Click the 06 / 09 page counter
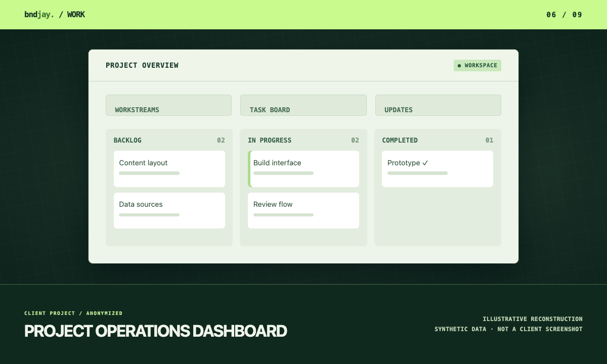Image resolution: width=607 pixels, height=364 pixels. [564, 15]
